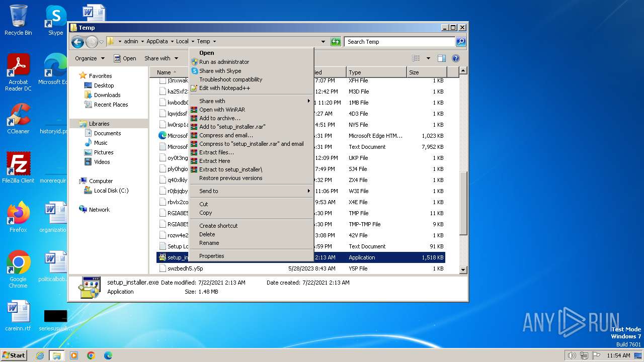Open view options dropdown arrow
Screen dimensions: 644x362
coord(428,58)
